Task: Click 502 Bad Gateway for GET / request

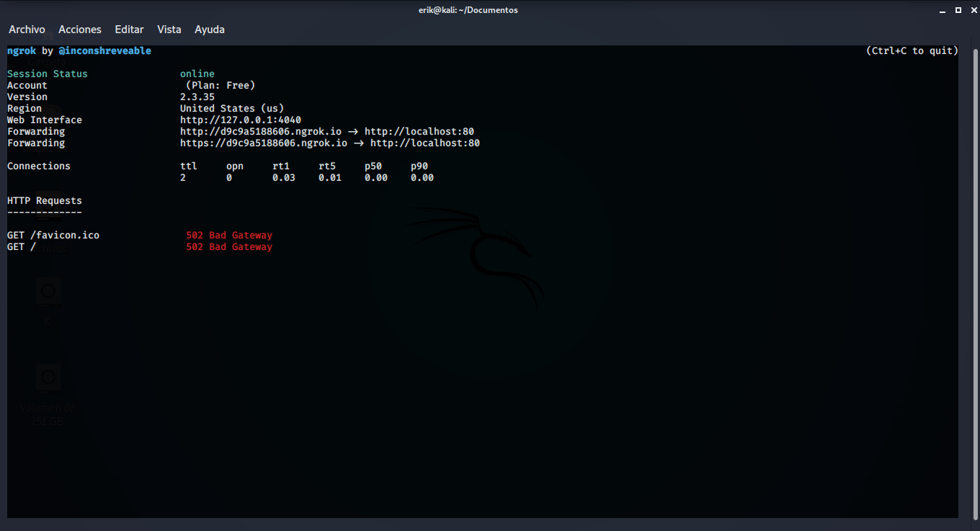Action: (x=229, y=247)
